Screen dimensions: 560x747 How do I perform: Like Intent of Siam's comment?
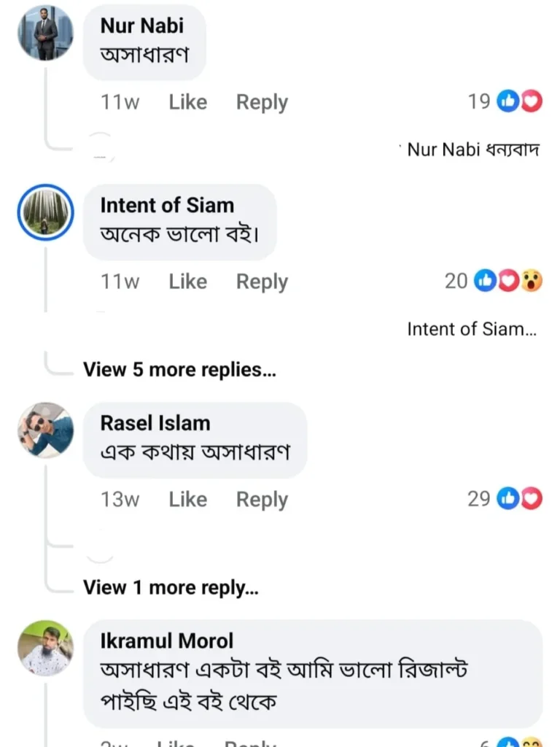pyautogui.click(x=187, y=282)
